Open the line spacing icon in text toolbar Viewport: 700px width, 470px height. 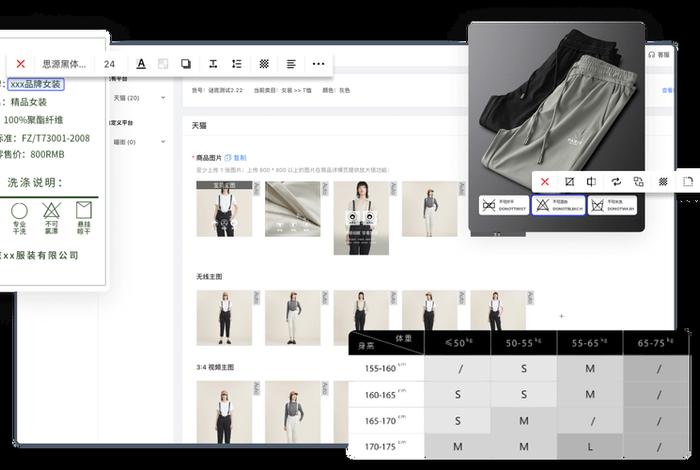pyautogui.click(x=237, y=64)
